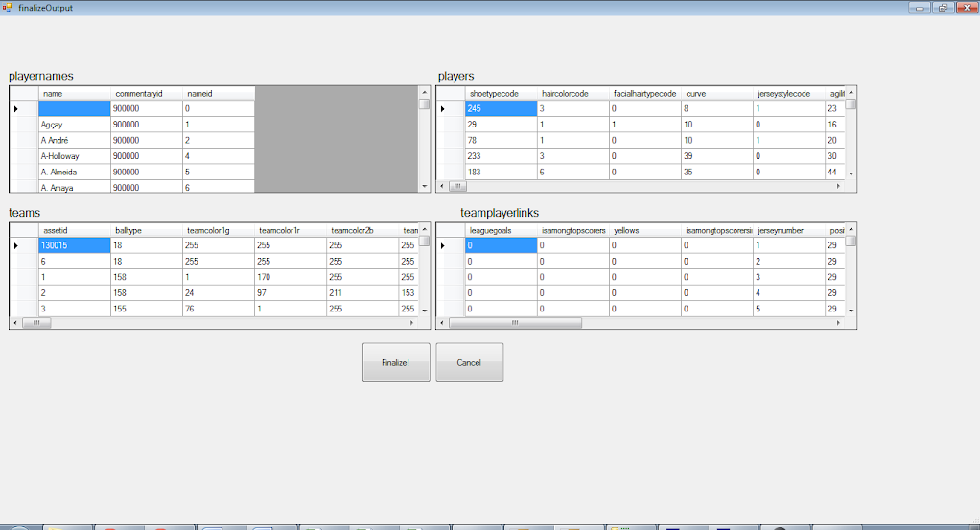980x530 pixels.
Task: Select the curve cell with value 39
Action: click(717, 155)
